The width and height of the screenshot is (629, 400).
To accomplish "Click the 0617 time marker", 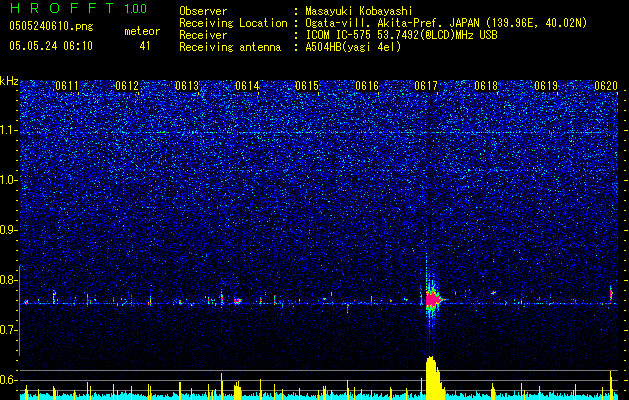I will point(426,86).
